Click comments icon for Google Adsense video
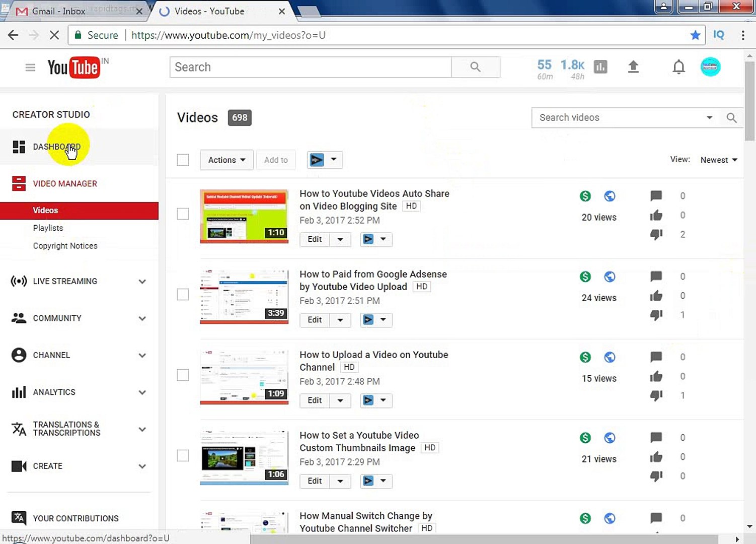756x544 pixels. pos(656,276)
